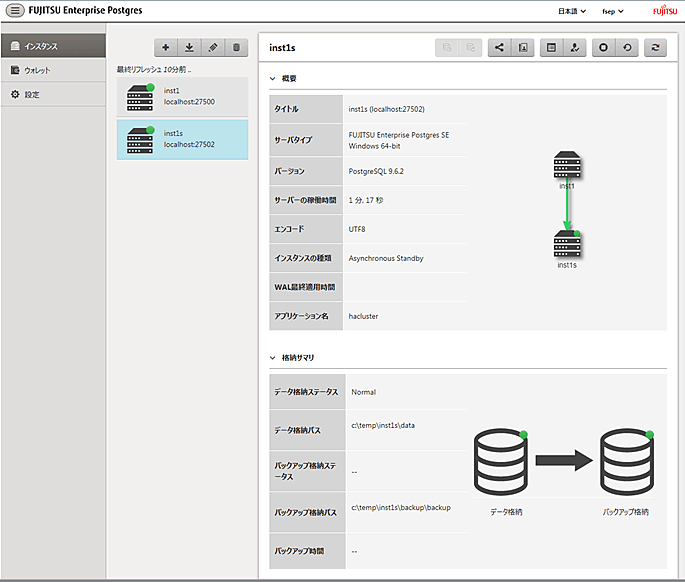The width and height of the screenshot is (685, 582).
Task: Click the user with checkmark icon
Action: click(575, 47)
